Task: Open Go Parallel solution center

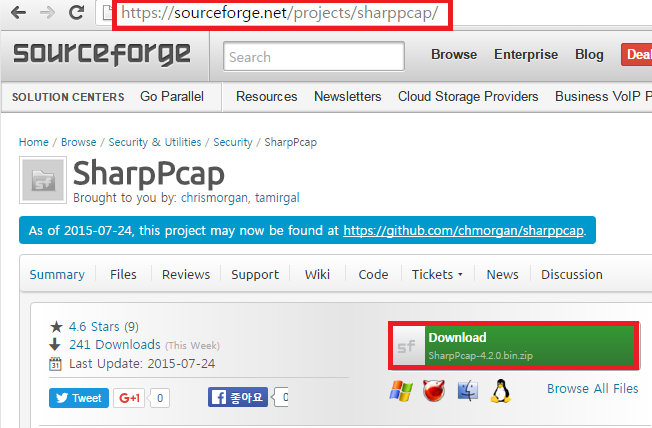Action: point(172,96)
